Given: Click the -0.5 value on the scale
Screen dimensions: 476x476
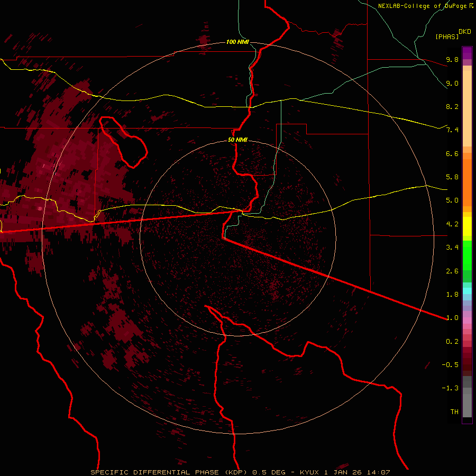Looking at the screenshot, I should [x=450, y=365].
